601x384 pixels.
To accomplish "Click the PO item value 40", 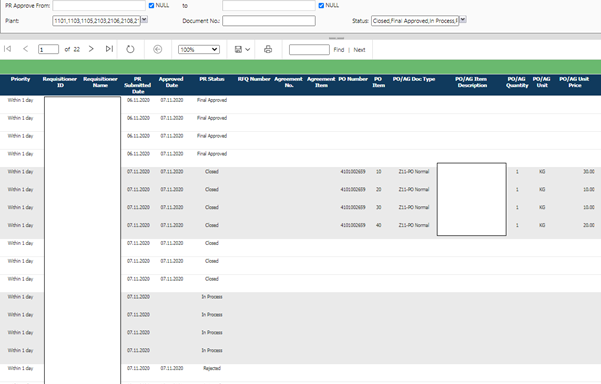I will point(379,225).
